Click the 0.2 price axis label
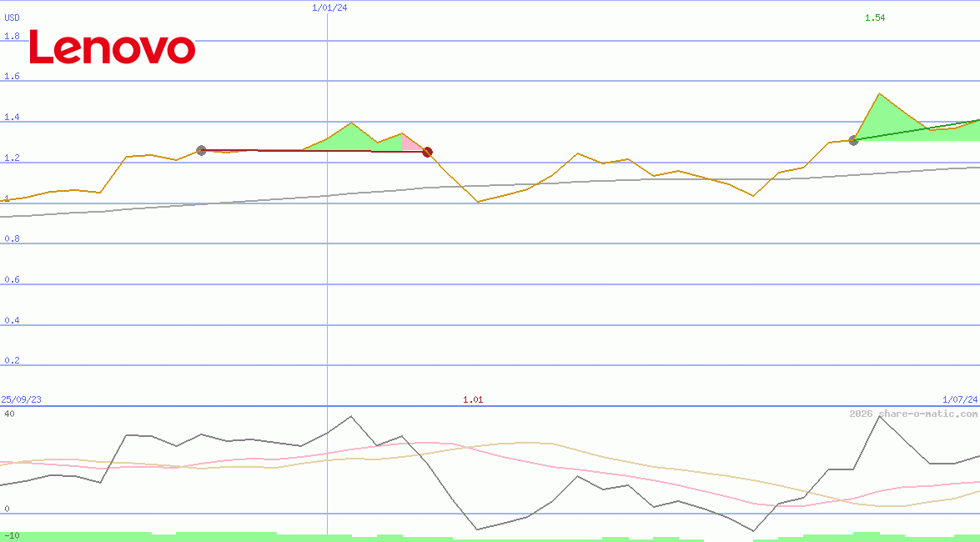This screenshot has height=542, width=980. coord(12,361)
